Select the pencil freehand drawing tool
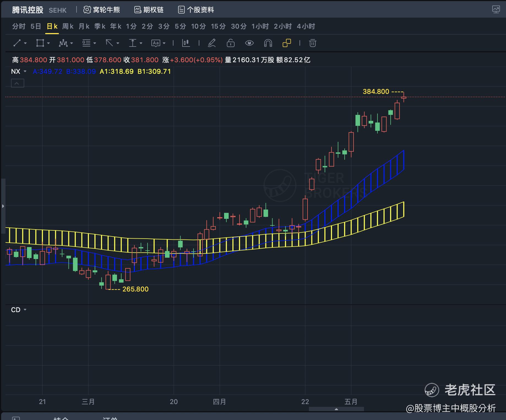 [212, 43]
